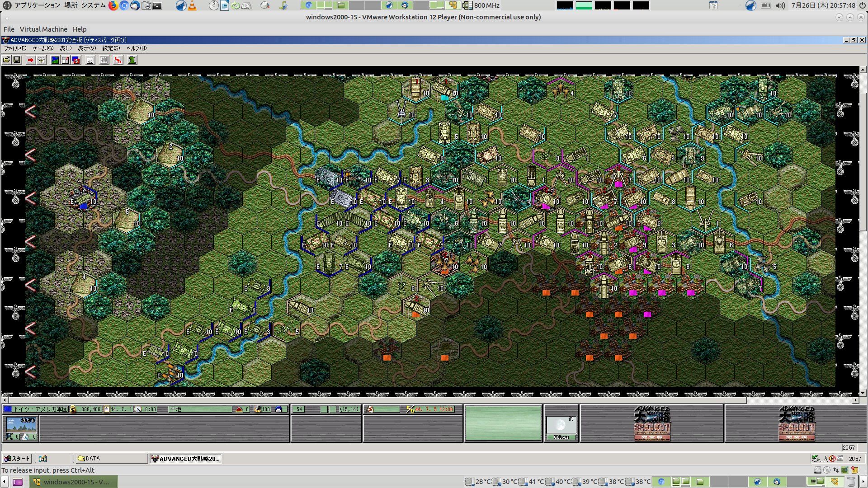Open the overview map toolbar icon
868x488 pixels.
point(55,60)
